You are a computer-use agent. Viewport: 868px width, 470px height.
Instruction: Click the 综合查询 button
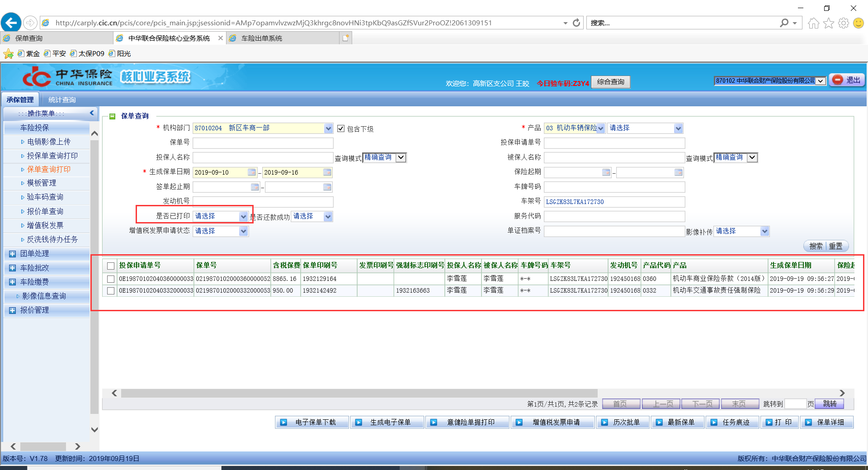tap(611, 82)
